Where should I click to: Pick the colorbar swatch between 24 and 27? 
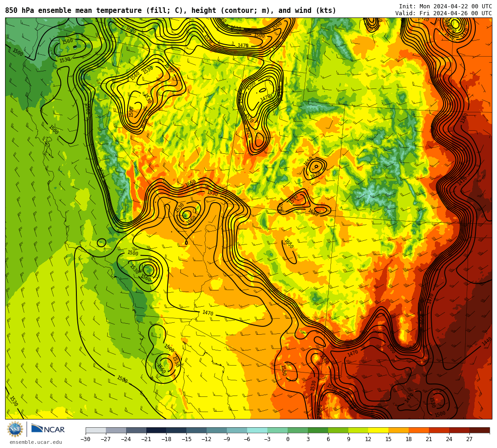(x=460, y=430)
